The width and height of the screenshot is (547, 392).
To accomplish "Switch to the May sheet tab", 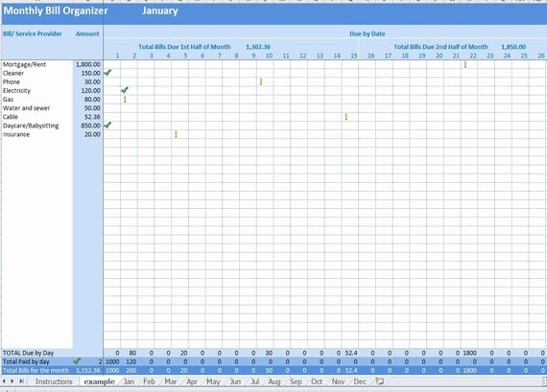I will coord(213,381).
